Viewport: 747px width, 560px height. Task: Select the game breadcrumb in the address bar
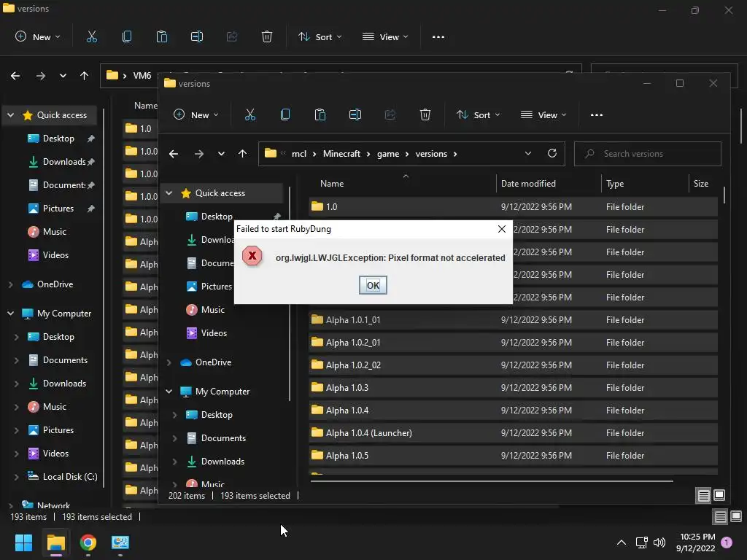pos(388,154)
